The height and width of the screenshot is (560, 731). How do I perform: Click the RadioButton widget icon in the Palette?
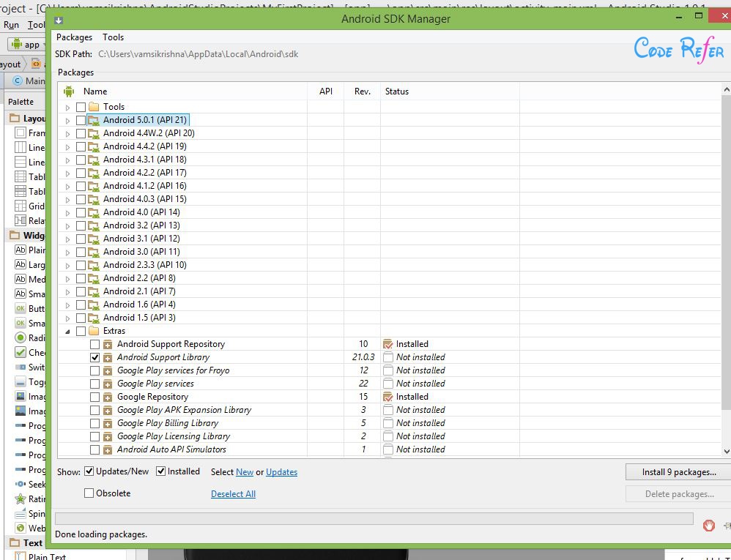(x=20, y=337)
